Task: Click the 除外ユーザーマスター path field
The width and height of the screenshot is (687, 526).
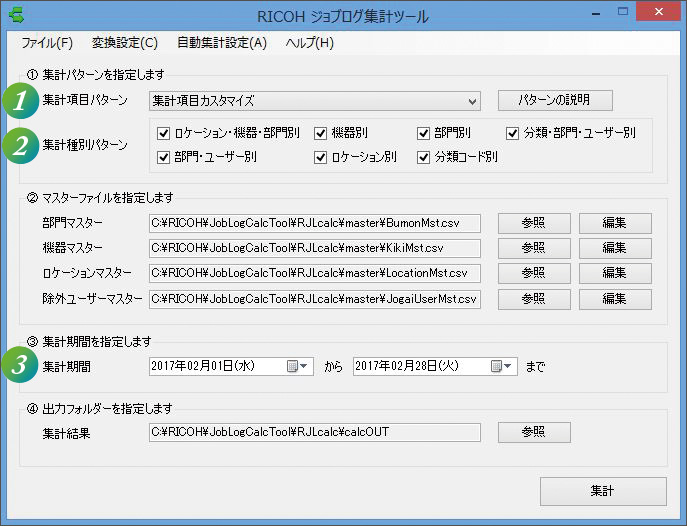Action: click(x=314, y=298)
